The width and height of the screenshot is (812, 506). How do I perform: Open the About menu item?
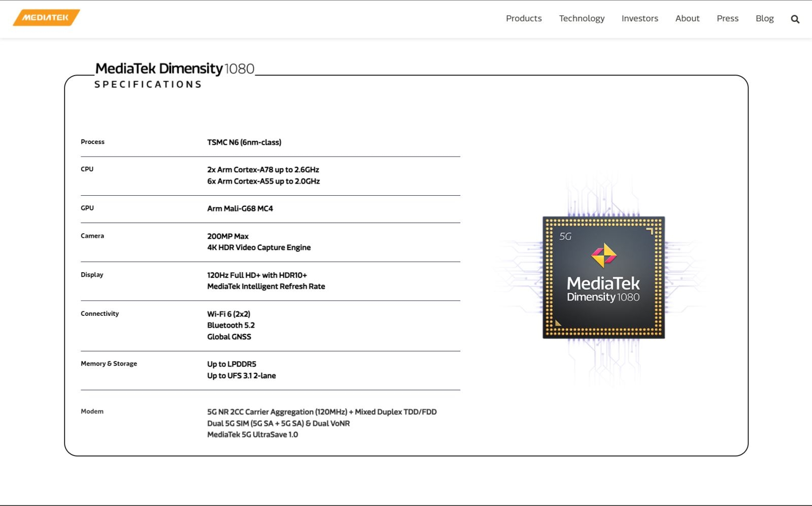coord(687,18)
